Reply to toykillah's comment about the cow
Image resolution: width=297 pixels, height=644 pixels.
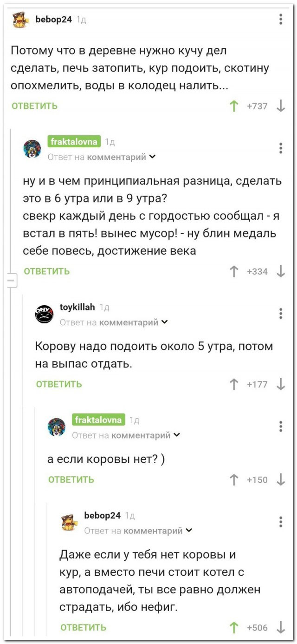(59, 384)
